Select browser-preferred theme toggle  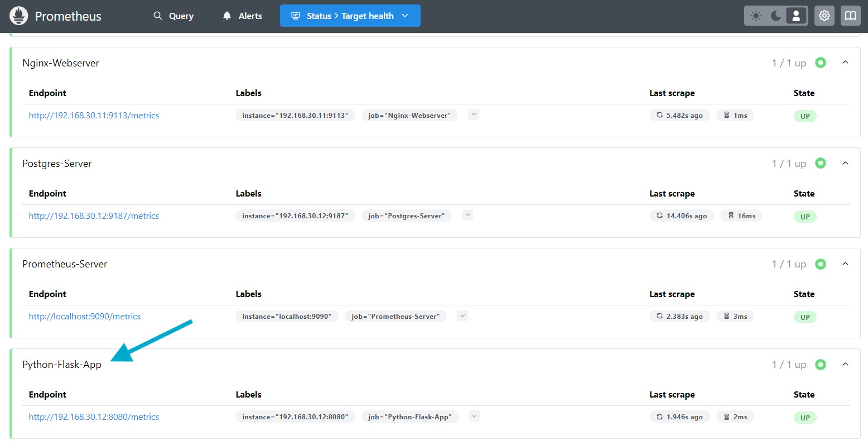pyautogui.click(x=796, y=16)
